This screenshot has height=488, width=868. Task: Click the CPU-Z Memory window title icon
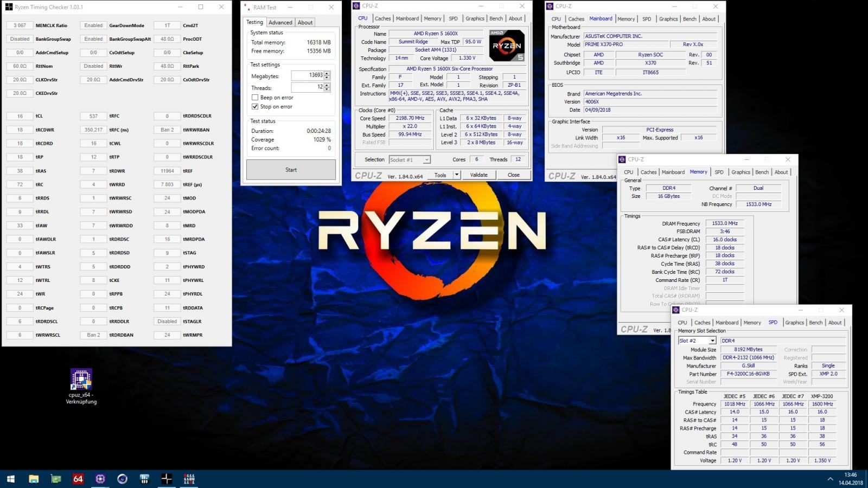[622, 159]
